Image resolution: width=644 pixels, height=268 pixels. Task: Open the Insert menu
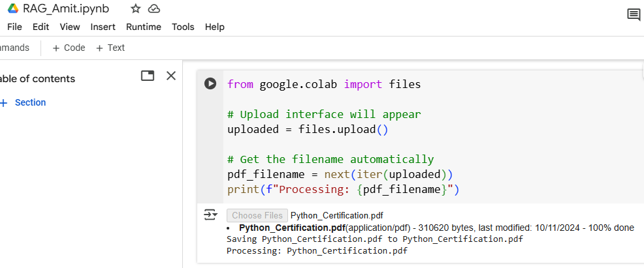(x=103, y=27)
